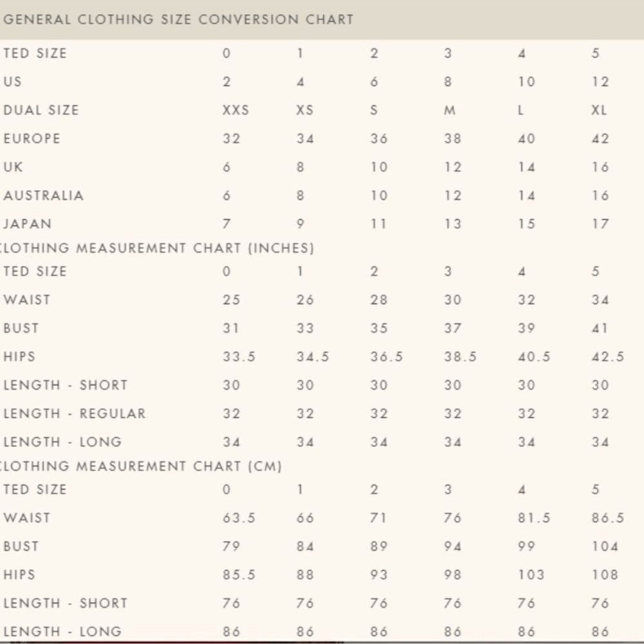Select the 42.5 hips measurement

click(607, 357)
